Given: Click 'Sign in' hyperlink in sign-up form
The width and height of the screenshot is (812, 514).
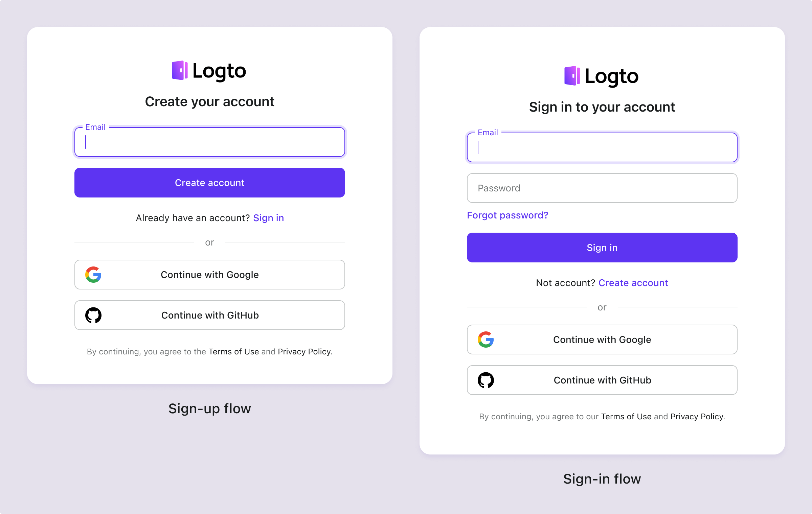Looking at the screenshot, I should coord(268,218).
